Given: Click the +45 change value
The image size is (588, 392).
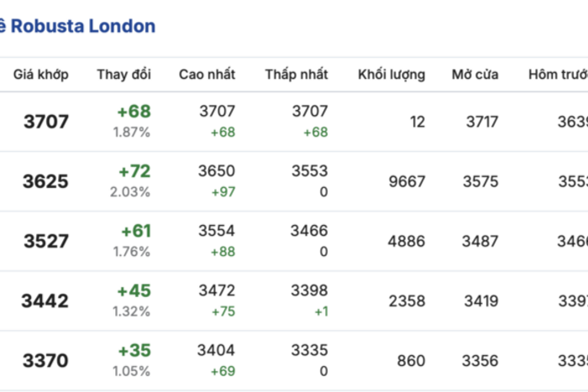Looking at the screenshot, I should click(x=134, y=290).
